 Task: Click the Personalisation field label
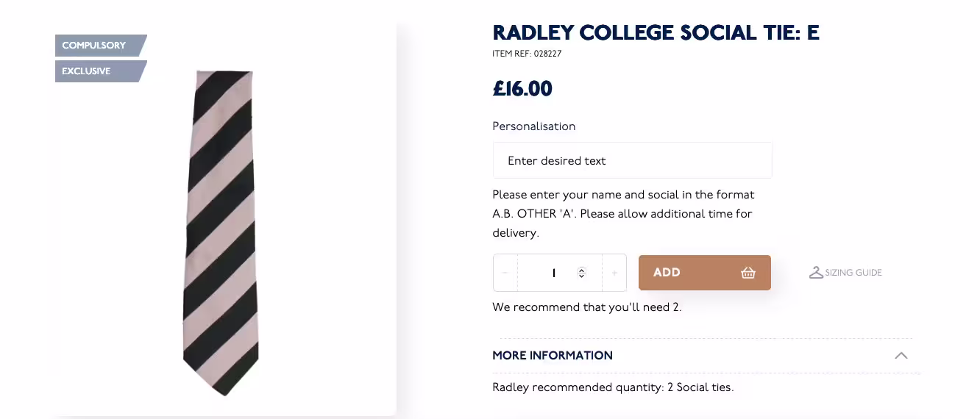pyautogui.click(x=533, y=126)
